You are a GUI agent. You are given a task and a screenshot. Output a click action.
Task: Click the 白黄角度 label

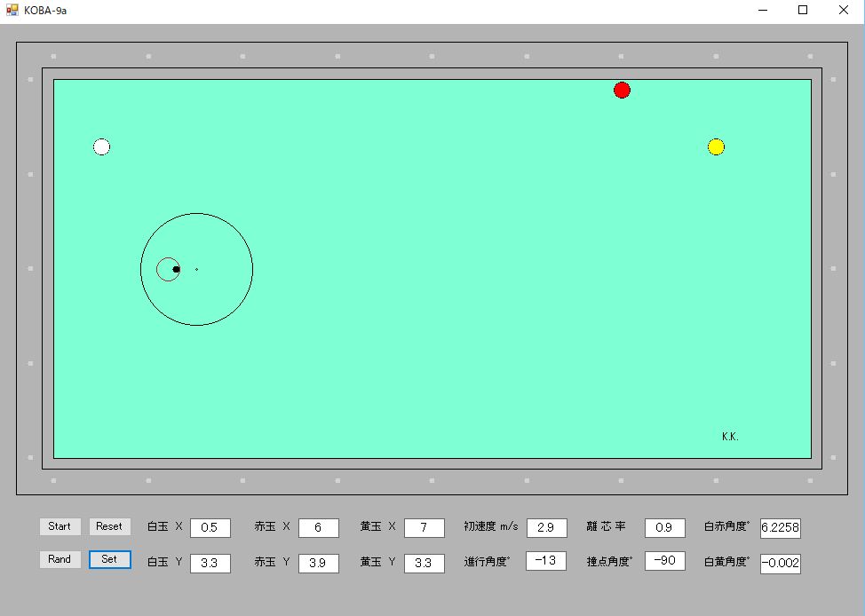coord(727,562)
